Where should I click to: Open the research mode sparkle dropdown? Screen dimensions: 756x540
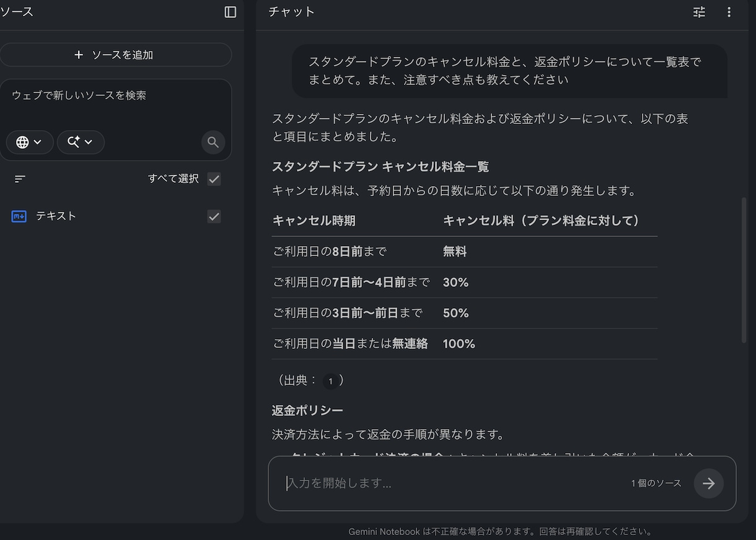pos(81,142)
